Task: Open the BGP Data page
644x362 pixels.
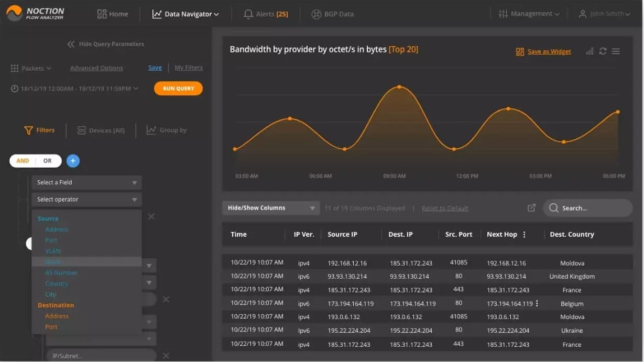Action: coord(332,14)
